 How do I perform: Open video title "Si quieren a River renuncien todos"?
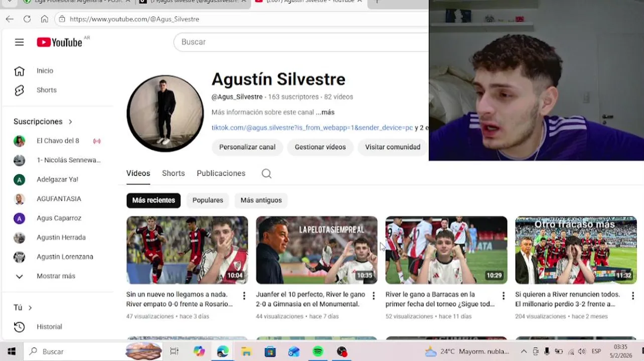click(x=567, y=299)
